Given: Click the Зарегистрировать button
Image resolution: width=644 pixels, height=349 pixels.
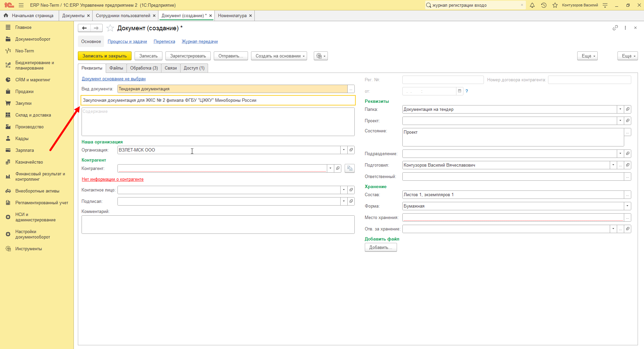Looking at the screenshot, I should tap(188, 56).
